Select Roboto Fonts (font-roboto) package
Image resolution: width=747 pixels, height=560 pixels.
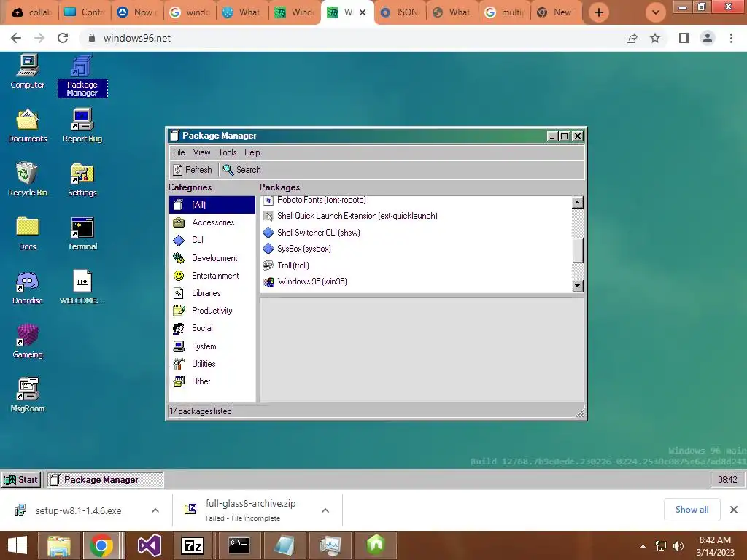click(416, 201)
